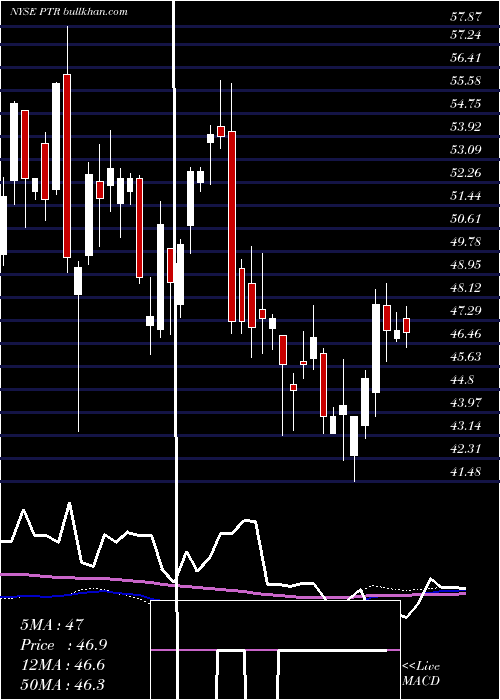This screenshot has width=500, height=700.
Task: Click the 49.78 price axis label
Action: pyautogui.click(x=466, y=242)
